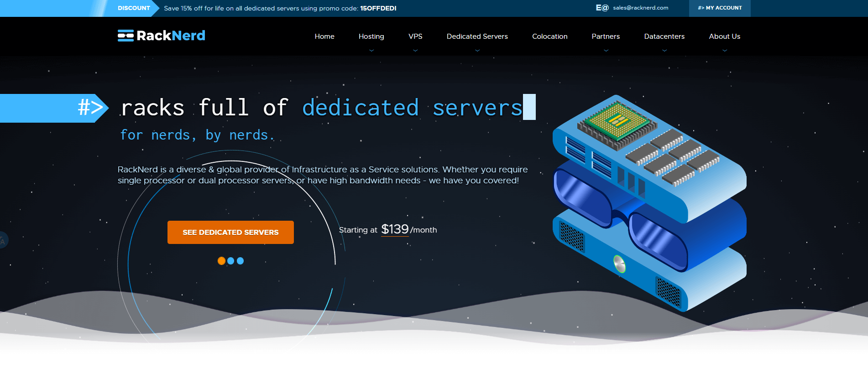
Task: Switch to the second slide indicator dot
Action: tap(231, 261)
